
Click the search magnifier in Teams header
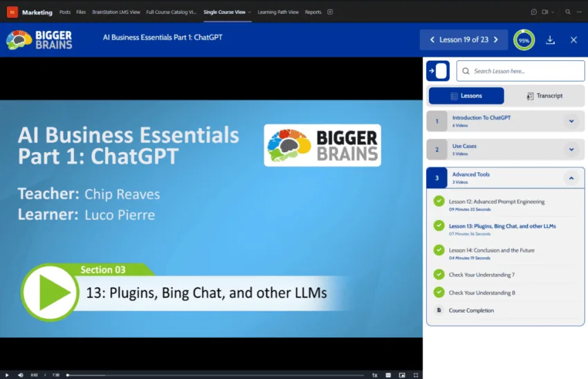click(568, 12)
